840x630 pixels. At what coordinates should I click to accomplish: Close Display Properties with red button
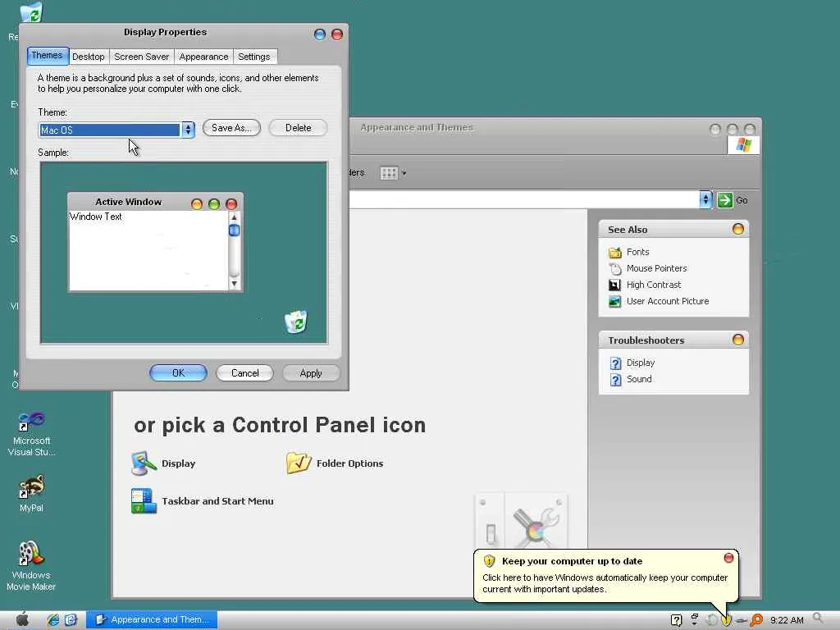click(337, 34)
